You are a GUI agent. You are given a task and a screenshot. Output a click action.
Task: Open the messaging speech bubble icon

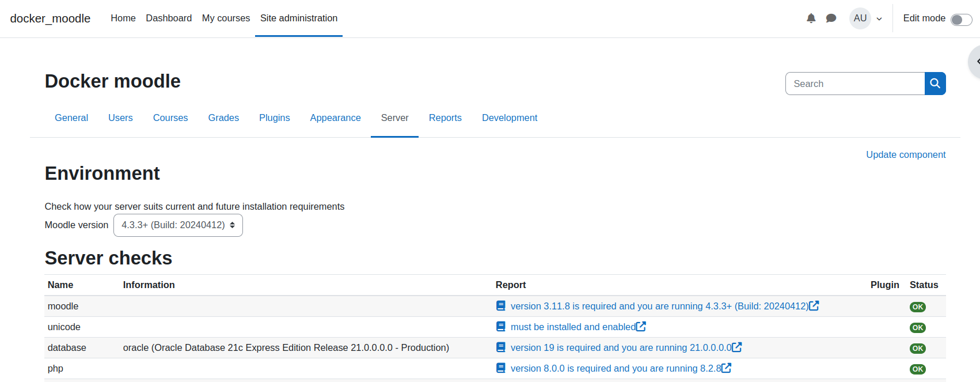[831, 18]
